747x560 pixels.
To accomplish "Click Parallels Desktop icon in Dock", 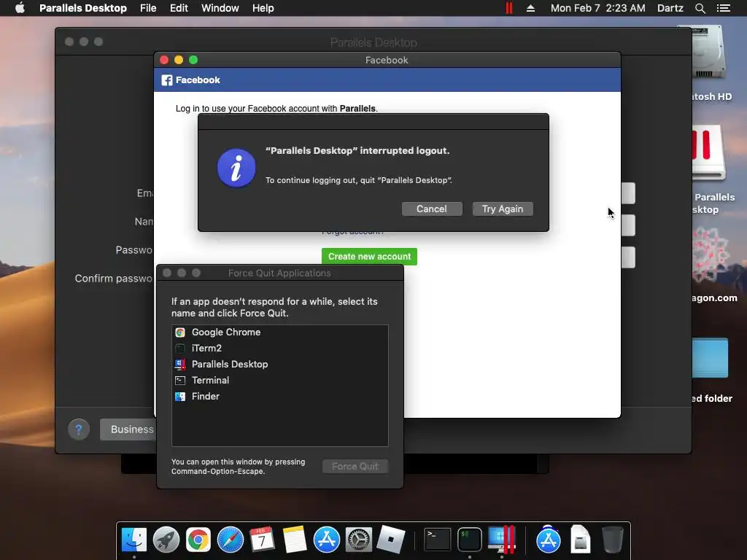I will pos(502,540).
